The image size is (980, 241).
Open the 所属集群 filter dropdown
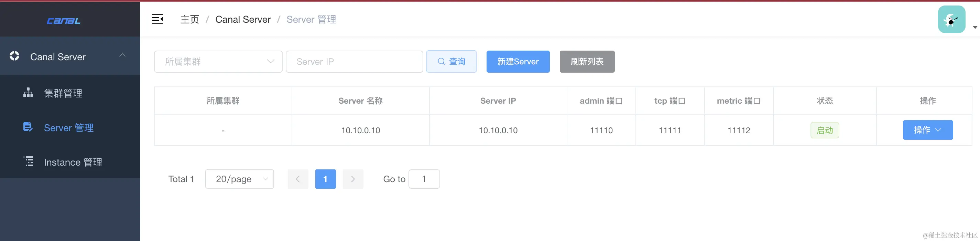[218, 62]
